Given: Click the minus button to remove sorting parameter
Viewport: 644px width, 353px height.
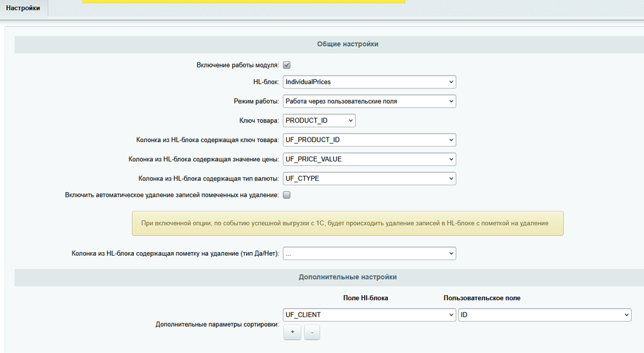Looking at the screenshot, I should tap(312, 332).
